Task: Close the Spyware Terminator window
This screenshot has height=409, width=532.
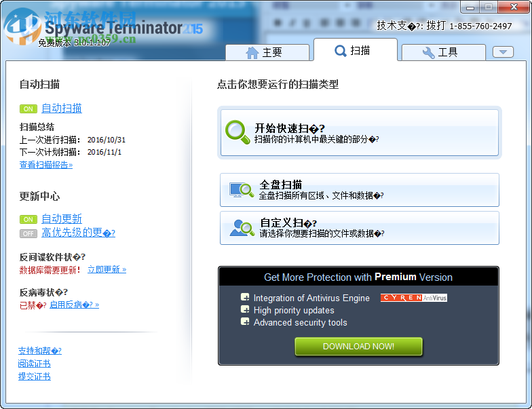Action: click(514, 7)
